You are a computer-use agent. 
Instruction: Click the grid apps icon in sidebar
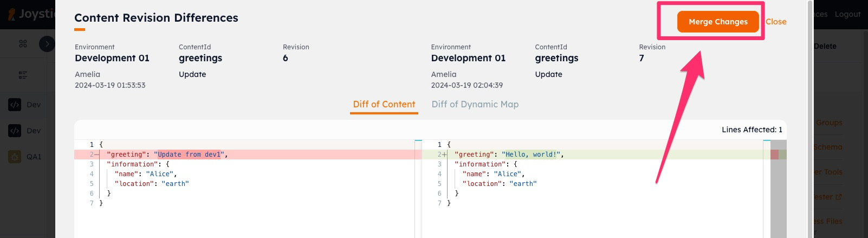[23, 43]
